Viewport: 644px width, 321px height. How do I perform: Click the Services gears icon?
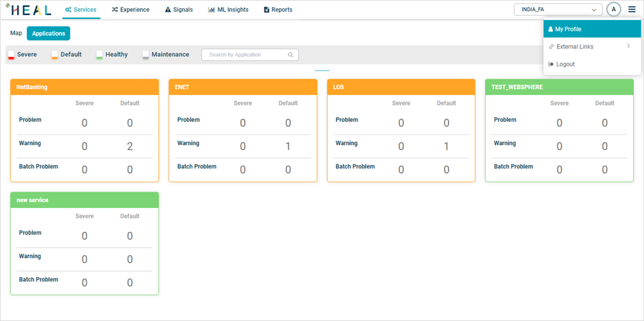[69, 10]
